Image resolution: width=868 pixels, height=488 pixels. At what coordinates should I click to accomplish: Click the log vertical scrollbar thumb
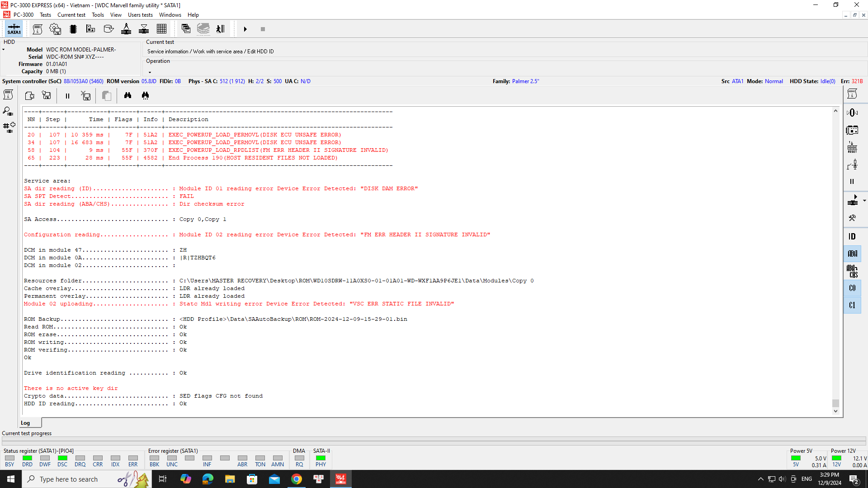click(x=835, y=403)
